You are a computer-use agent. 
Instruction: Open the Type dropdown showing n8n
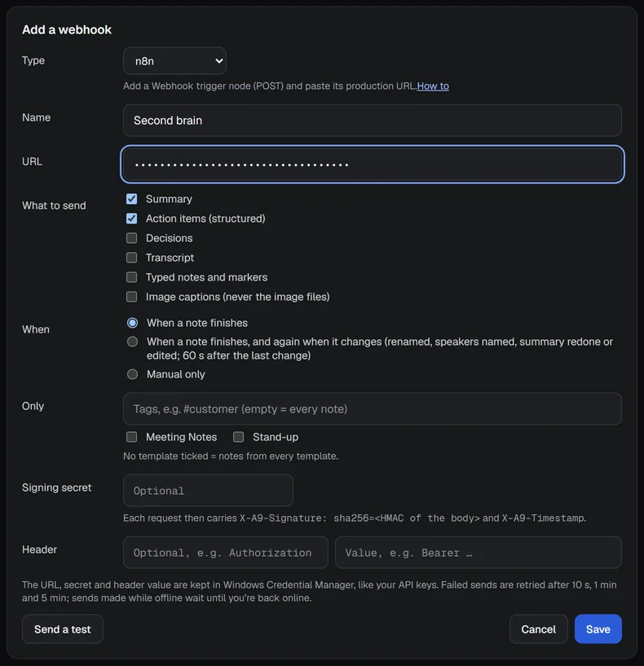[174, 61]
